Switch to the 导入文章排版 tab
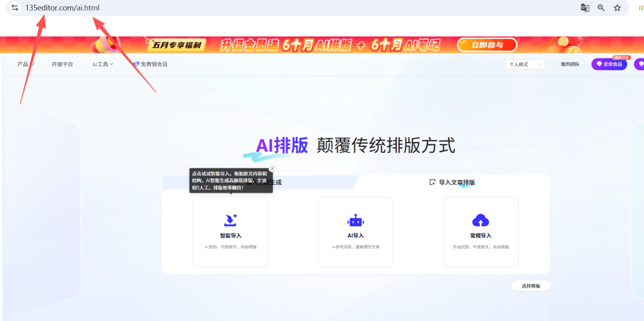Image resolution: width=644 pixels, height=321 pixels. 452,182
